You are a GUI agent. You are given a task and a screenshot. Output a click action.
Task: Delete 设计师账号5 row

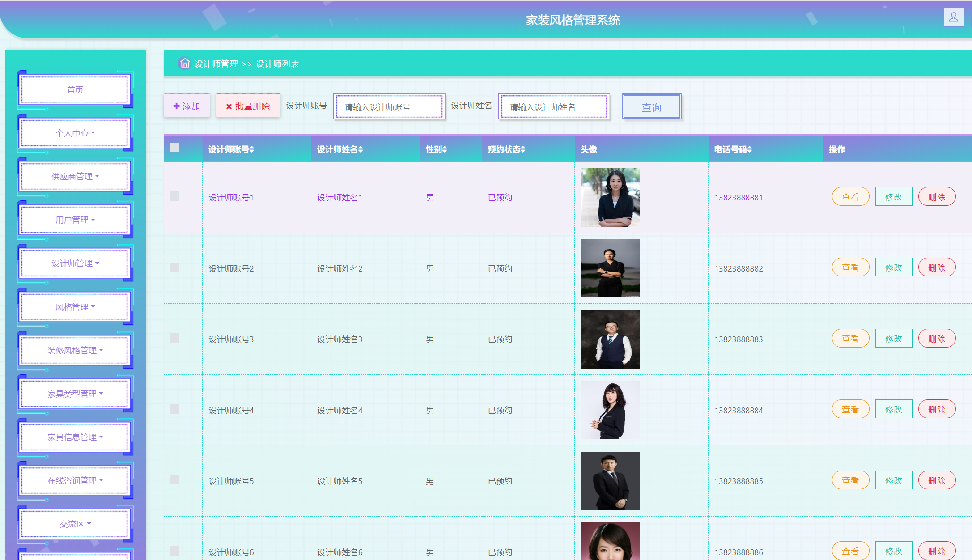pos(937,480)
